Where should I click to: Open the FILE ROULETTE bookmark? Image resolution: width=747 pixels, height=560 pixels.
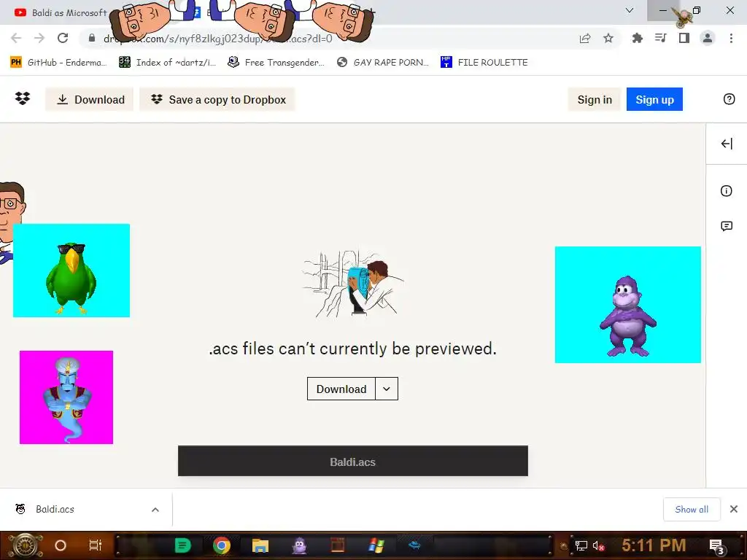(484, 63)
